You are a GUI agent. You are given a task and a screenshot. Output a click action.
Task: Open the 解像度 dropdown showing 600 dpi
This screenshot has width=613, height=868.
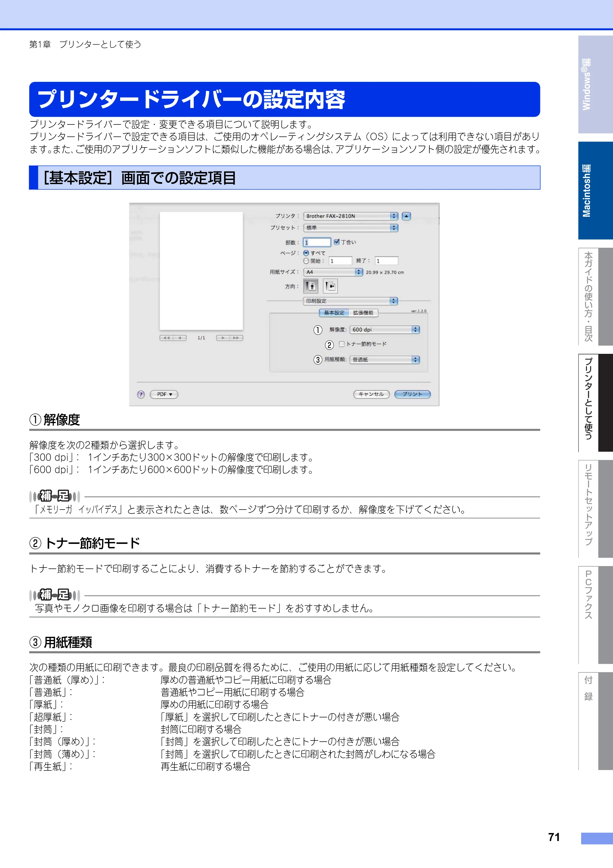(x=385, y=330)
